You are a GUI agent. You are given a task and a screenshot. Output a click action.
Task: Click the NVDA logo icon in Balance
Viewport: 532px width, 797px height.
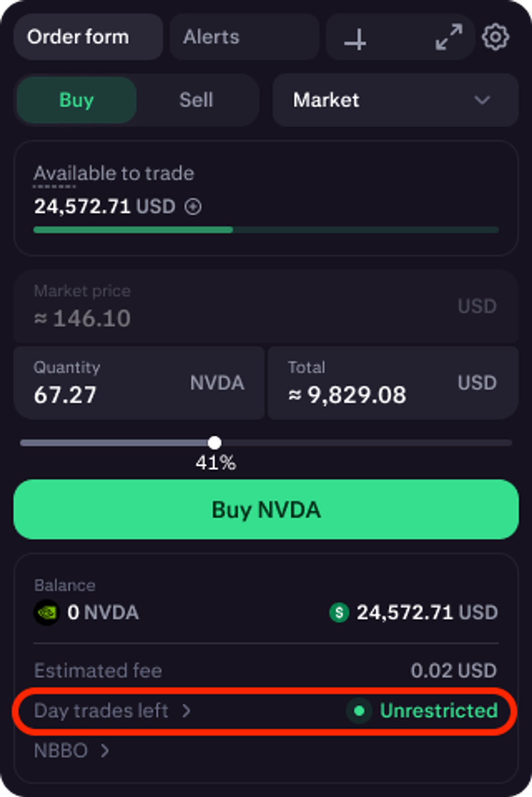pyautogui.click(x=47, y=613)
